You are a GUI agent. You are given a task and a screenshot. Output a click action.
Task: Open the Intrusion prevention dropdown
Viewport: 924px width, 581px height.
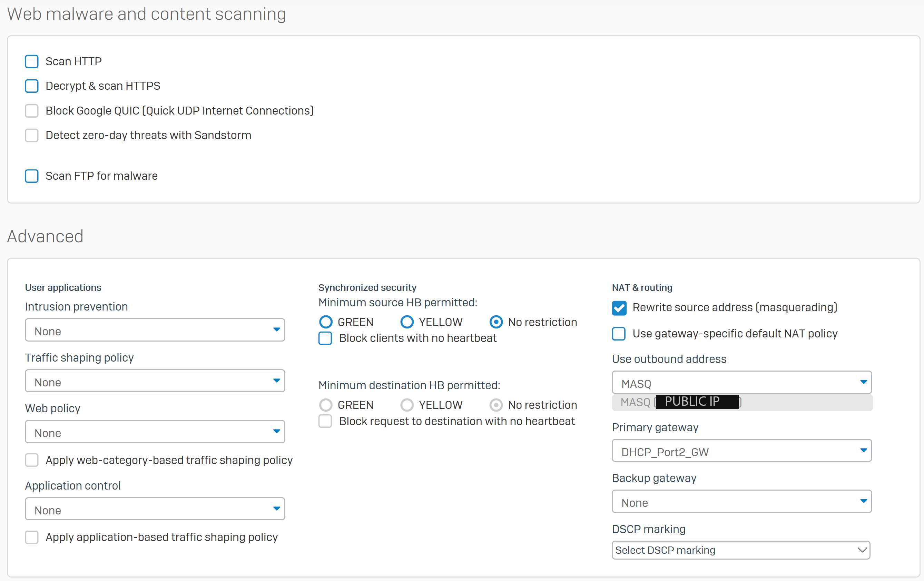(x=155, y=330)
